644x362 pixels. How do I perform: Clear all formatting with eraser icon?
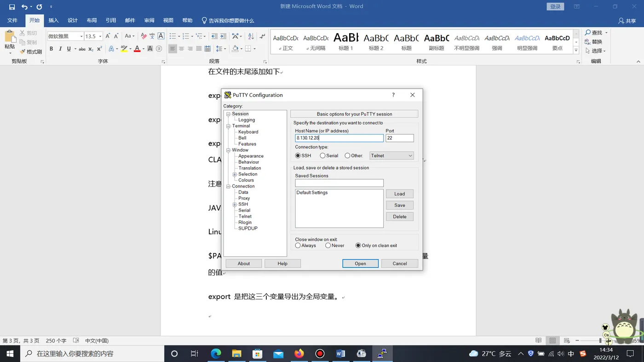(x=144, y=36)
